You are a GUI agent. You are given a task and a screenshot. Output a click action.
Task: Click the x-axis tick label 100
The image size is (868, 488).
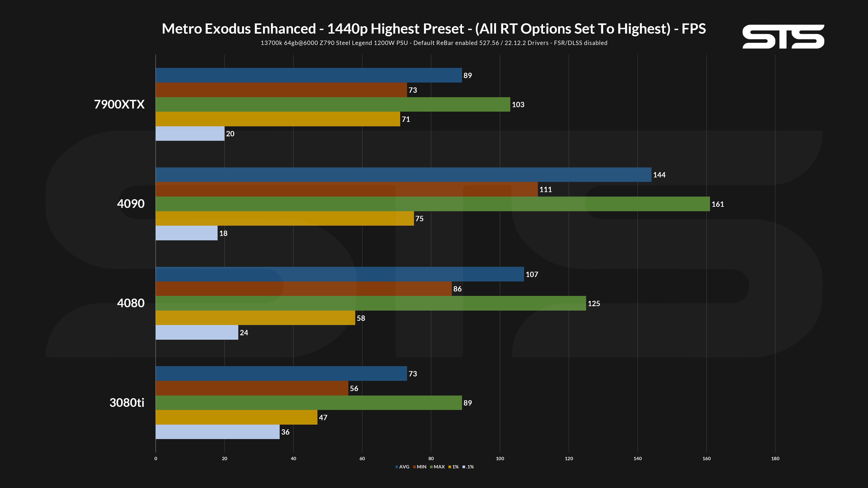[x=500, y=458]
